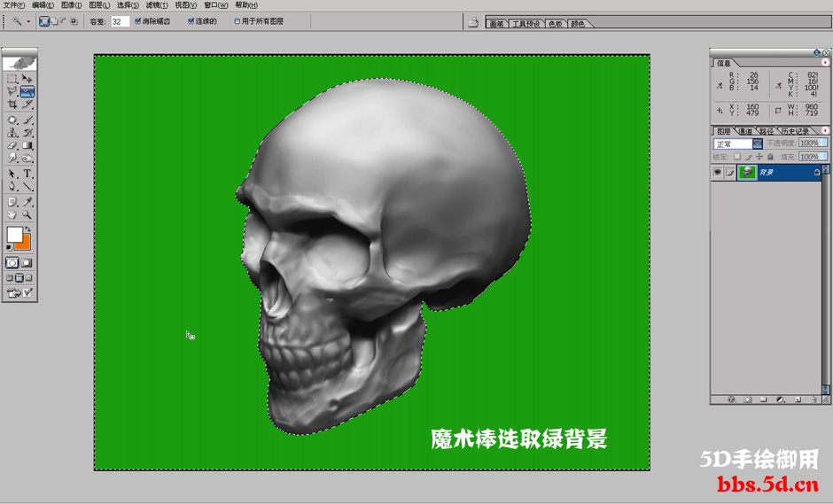
Task: Open the 图像(I) menu
Action: (71, 5)
